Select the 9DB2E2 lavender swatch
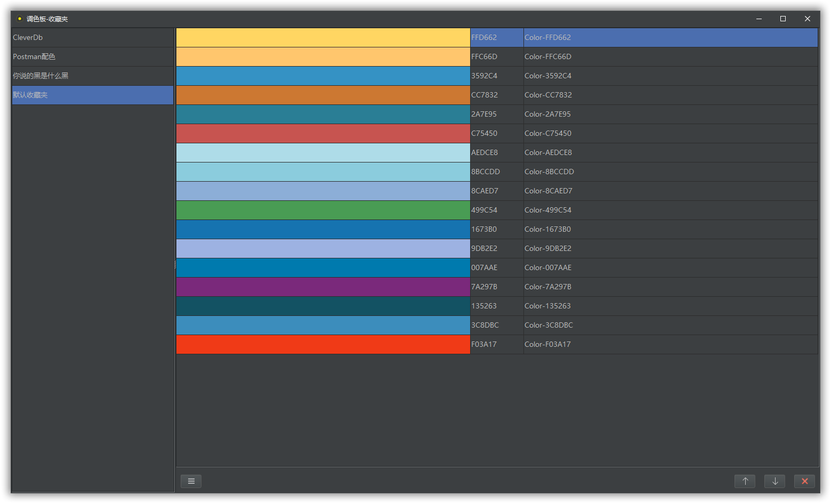831x504 pixels. (323, 248)
